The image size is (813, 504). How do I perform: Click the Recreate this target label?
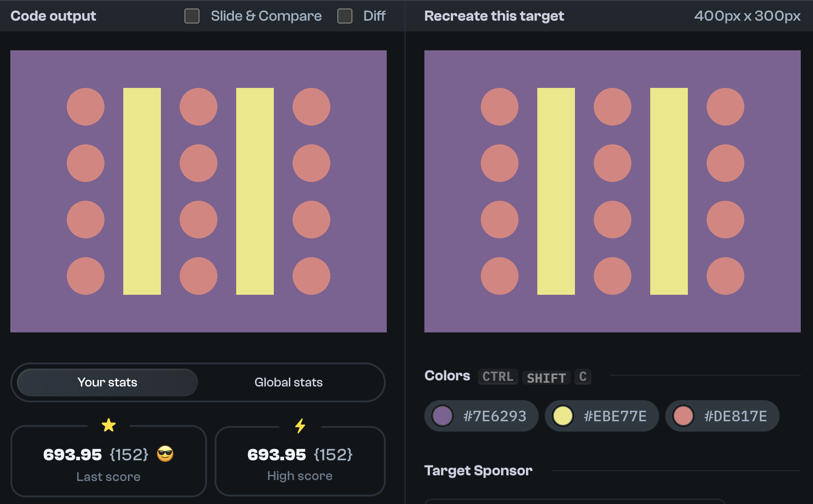pos(494,16)
